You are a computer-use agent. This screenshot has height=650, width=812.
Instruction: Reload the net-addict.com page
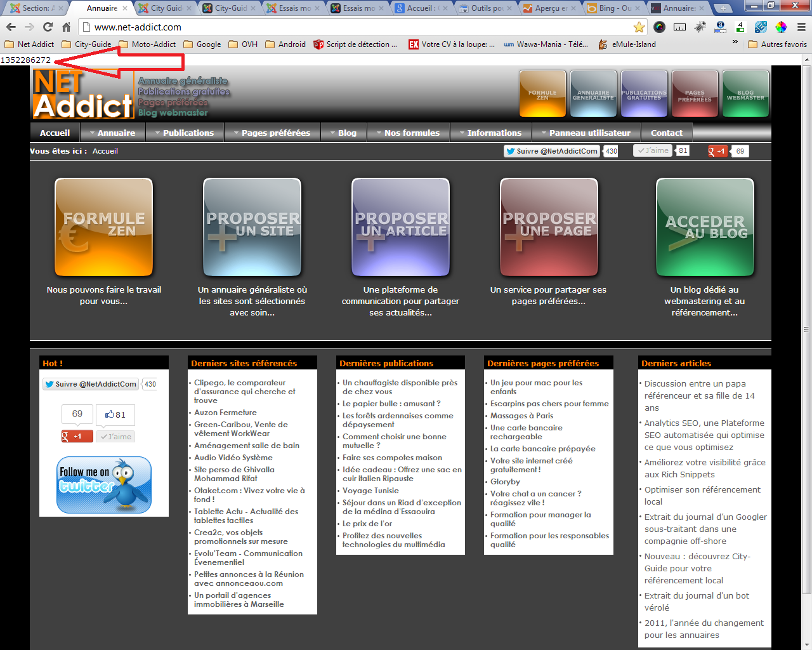48,27
